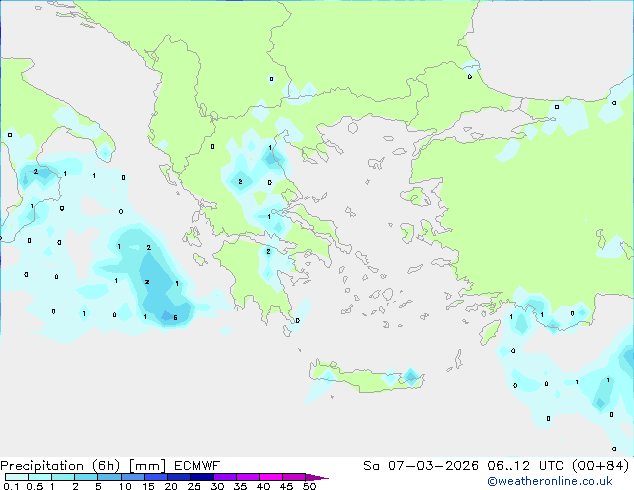
Task: Pick the legend swatch between 1 and 2
Action: pyautogui.click(x=63, y=477)
